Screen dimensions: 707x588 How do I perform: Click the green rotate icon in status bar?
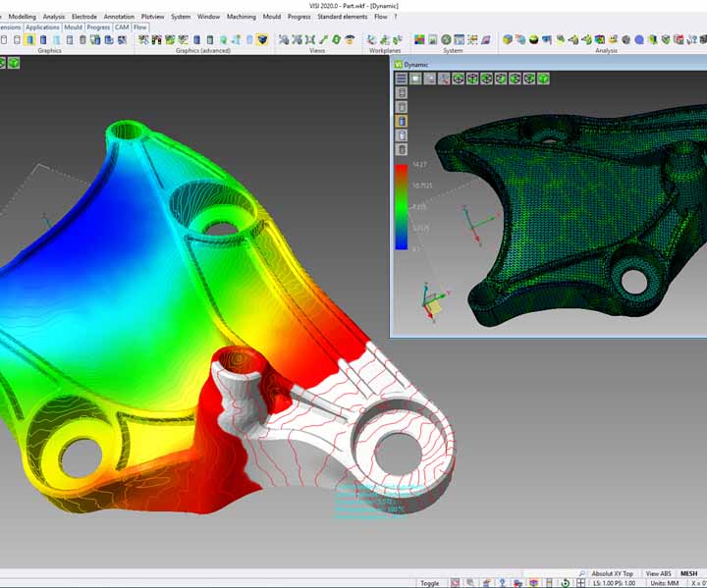click(x=565, y=583)
